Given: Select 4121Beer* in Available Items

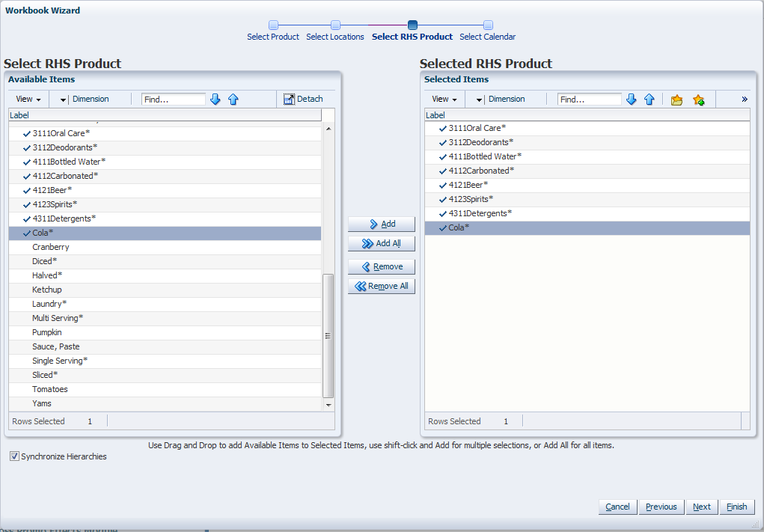Looking at the screenshot, I should click(x=165, y=190).
